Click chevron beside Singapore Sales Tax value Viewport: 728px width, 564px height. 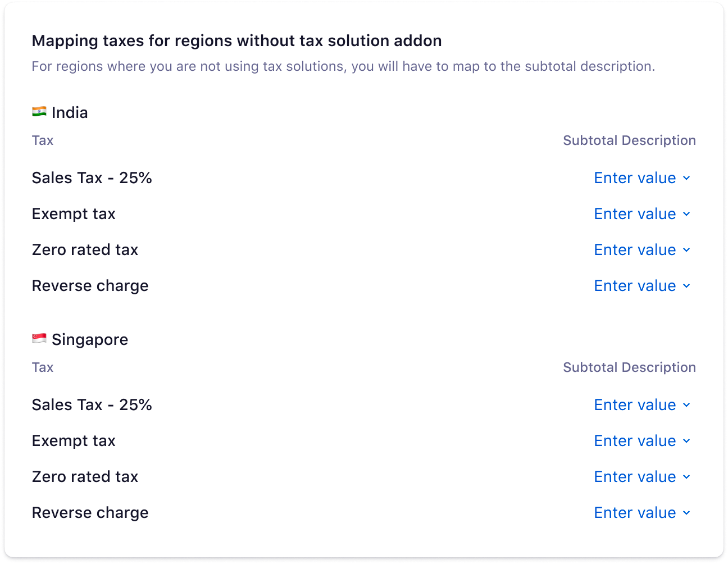pos(686,406)
